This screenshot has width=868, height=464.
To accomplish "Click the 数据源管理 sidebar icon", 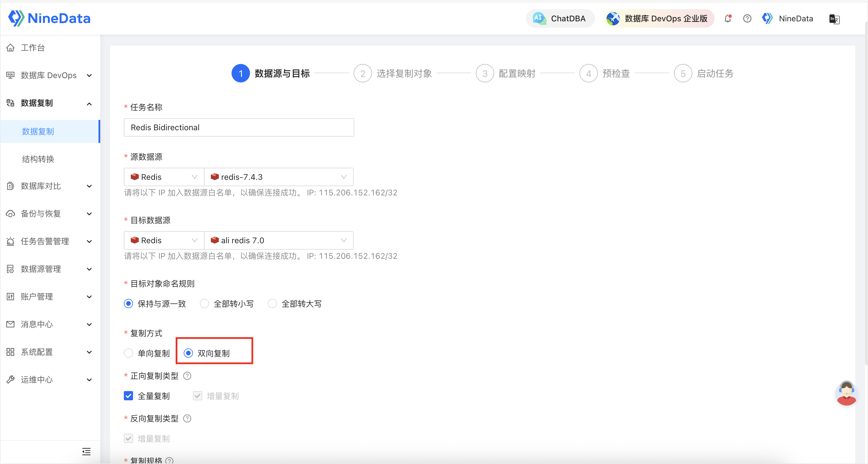I will tap(10, 269).
